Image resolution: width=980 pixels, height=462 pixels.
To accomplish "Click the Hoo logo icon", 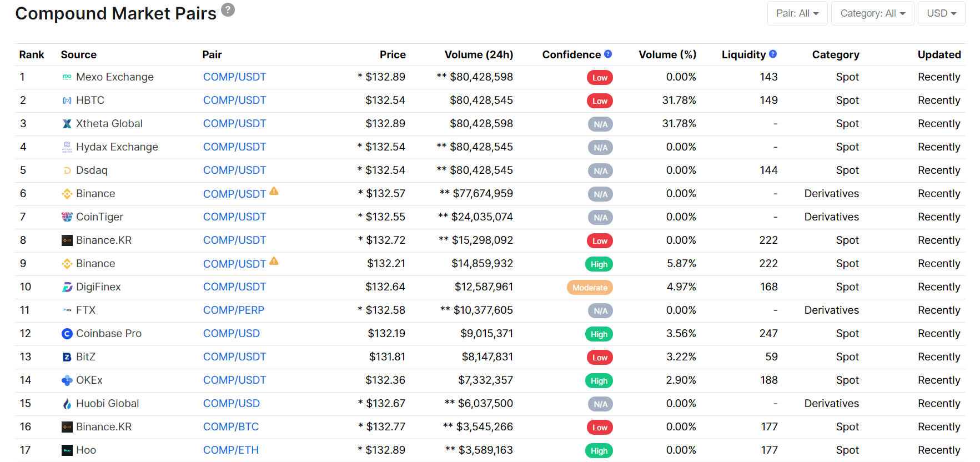I will [67, 450].
